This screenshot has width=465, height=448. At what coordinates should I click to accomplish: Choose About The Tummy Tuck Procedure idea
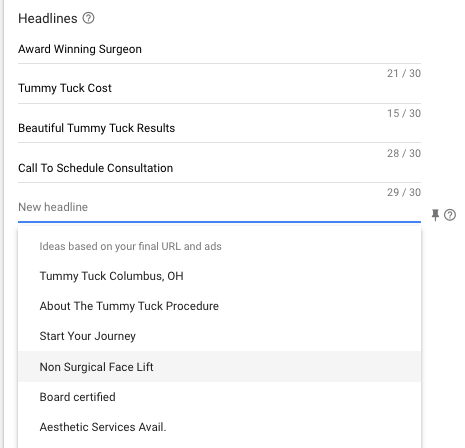pos(219,306)
